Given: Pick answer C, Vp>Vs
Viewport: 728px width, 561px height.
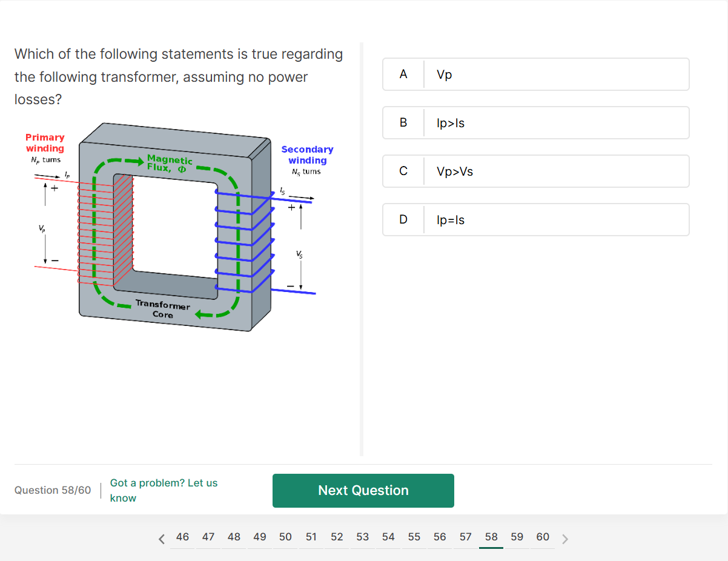Looking at the screenshot, I should (535, 171).
